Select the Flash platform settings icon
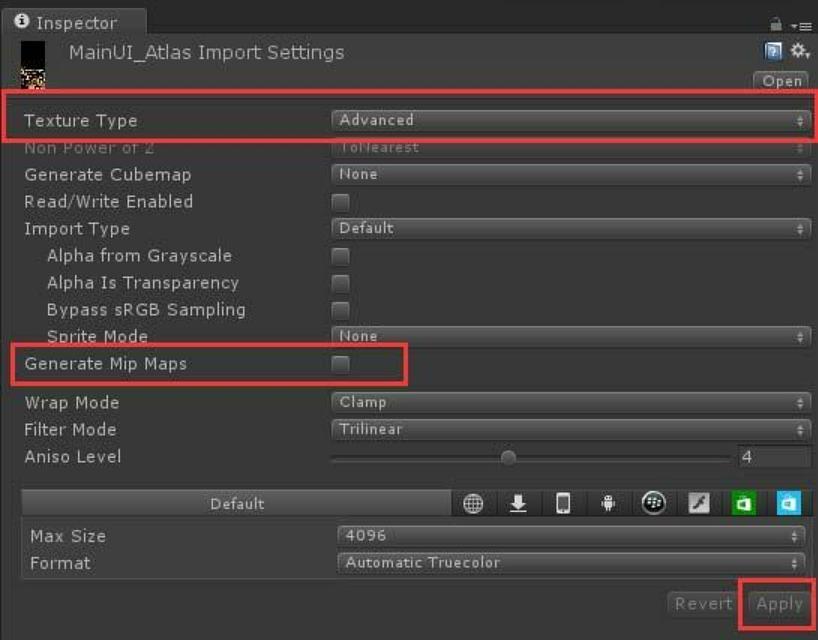This screenshot has width=818, height=640. coord(700,504)
